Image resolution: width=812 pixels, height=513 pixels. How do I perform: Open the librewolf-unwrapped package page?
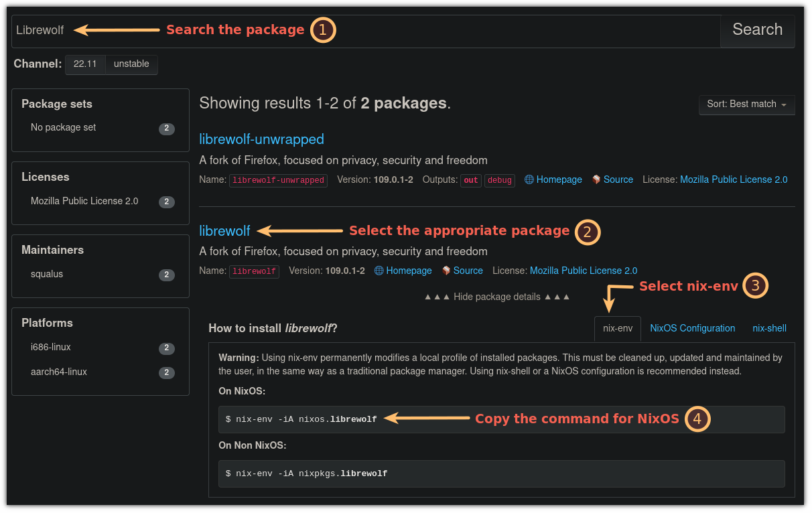pyautogui.click(x=261, y=139)
